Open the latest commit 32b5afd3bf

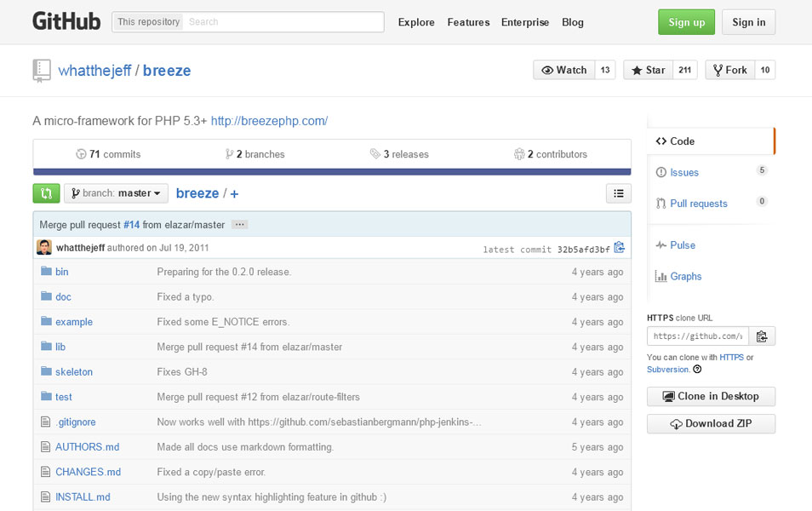coord(584,250)
